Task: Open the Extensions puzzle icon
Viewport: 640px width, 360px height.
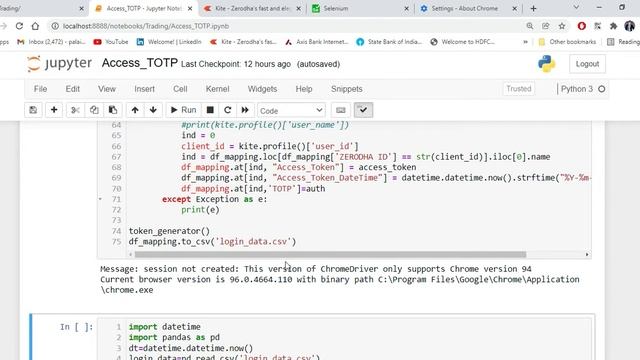Action: tap(613, 26)
